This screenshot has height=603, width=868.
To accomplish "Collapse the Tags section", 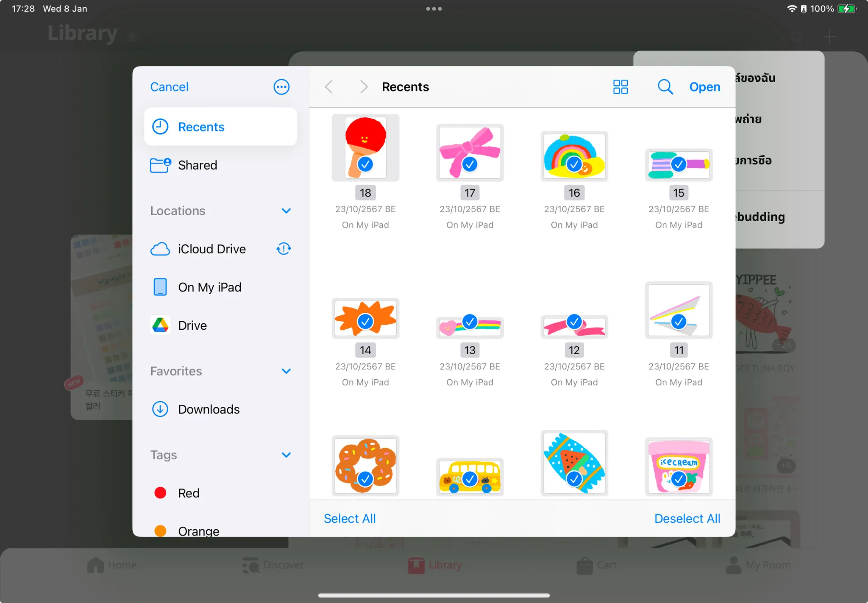I will pyautogui.click(x=286, y=455).
